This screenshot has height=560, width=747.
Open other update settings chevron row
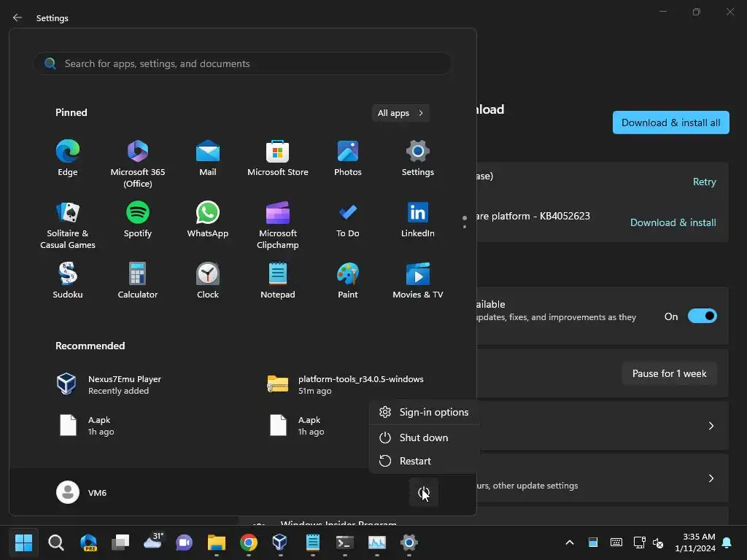711,478
